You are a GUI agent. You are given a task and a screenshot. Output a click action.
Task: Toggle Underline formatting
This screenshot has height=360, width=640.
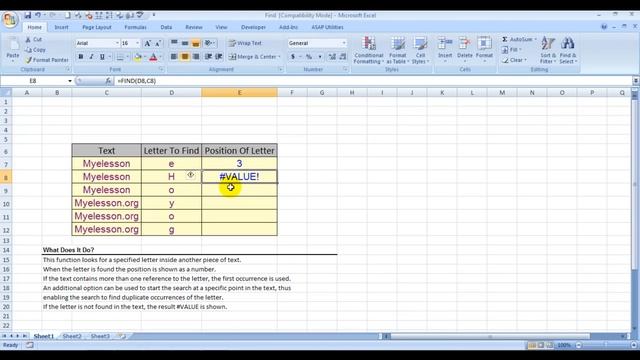click(102, 57)
